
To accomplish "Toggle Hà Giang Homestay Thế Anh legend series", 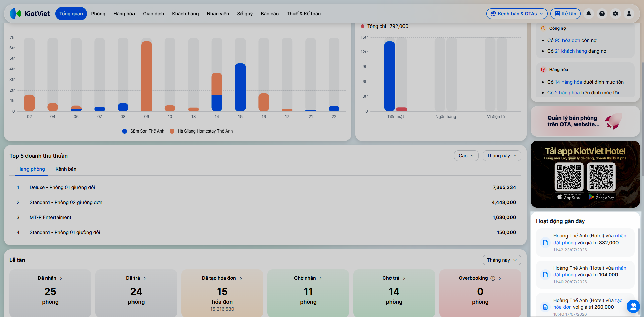I will pyautogui.click(x=201, y=131).
